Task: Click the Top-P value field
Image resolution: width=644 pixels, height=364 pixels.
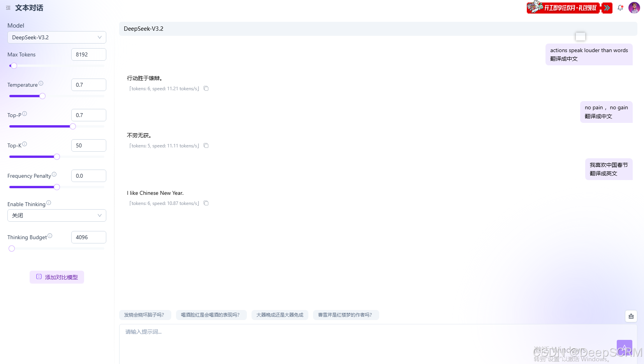Action: click(x=89, y=115)
